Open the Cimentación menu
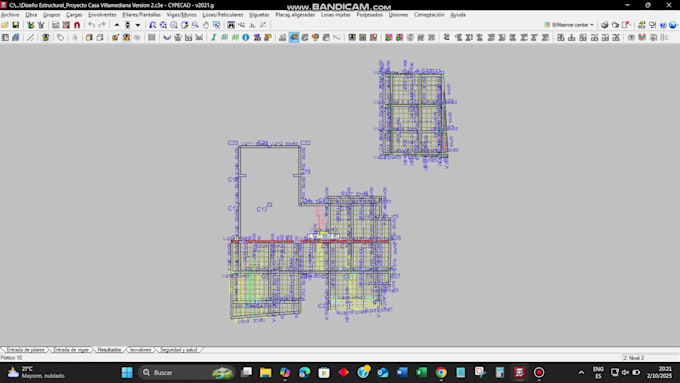 [x=429, y=15]
